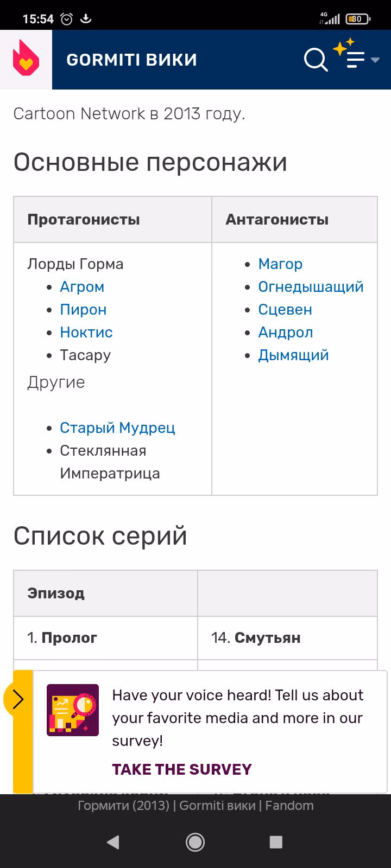Follow the Ноктис link
391x868 pixels.
[86, 333]
